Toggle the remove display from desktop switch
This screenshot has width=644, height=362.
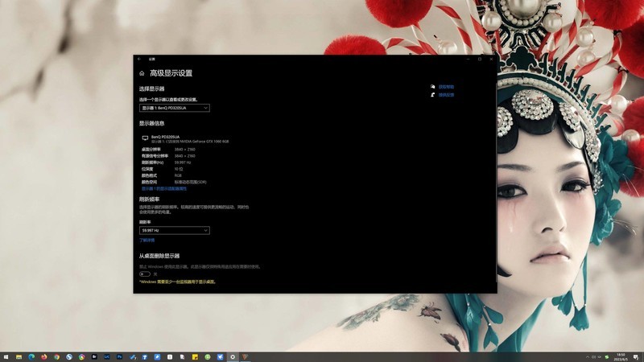145,274
